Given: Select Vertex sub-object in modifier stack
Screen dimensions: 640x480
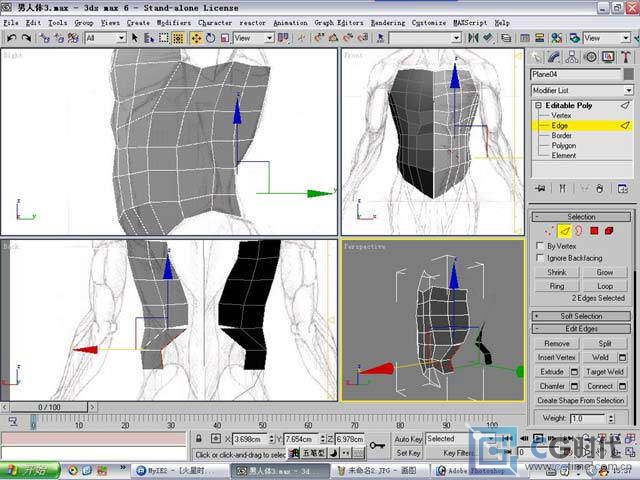Looking at the screenshot, I should (x=561, y=116).
